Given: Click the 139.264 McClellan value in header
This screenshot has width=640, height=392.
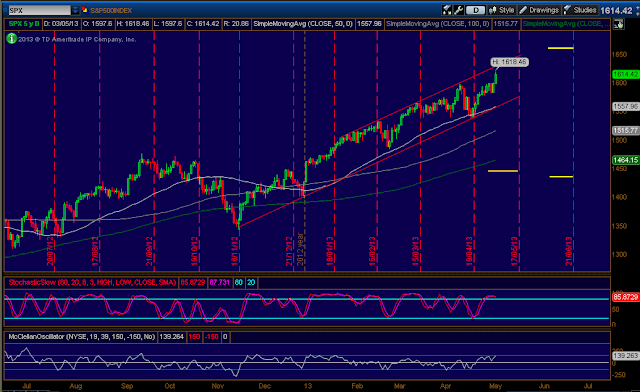Looking at the screenshot, I should tap(171, 337).
